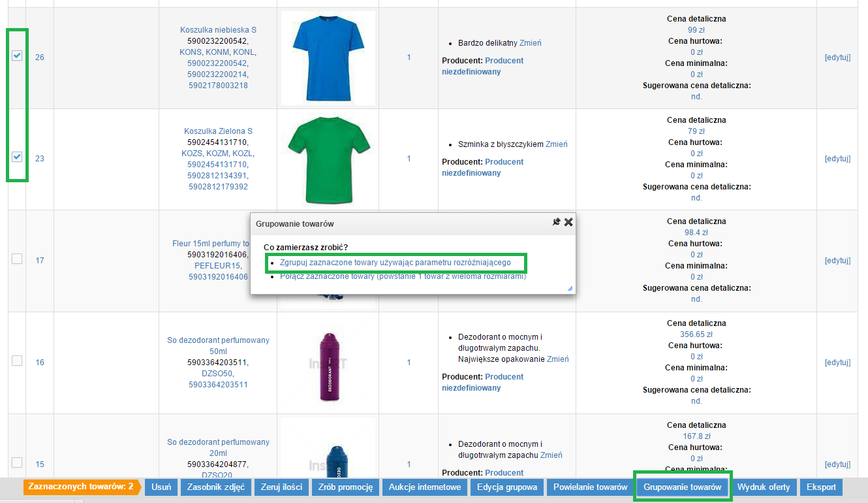Close the Grupowanie towarów dialog
The image size is (868, 503).
click(568, 222)
